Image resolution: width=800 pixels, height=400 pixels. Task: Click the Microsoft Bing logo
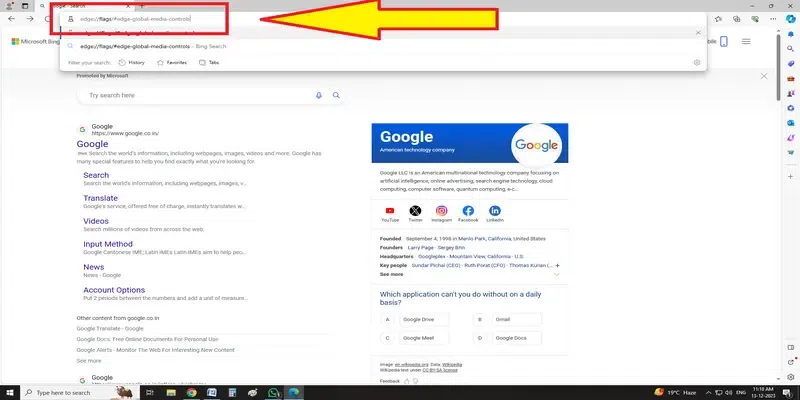click(x=36, y=42)
